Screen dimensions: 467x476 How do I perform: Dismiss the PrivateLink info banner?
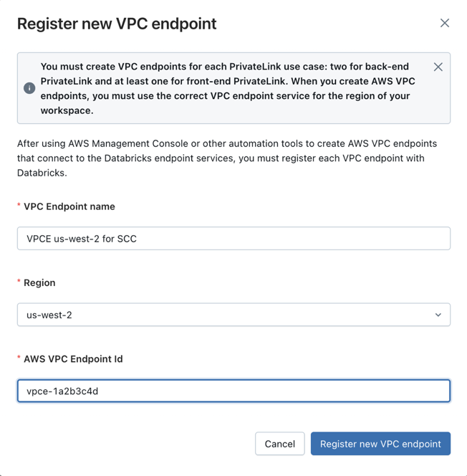coord(438,67)
